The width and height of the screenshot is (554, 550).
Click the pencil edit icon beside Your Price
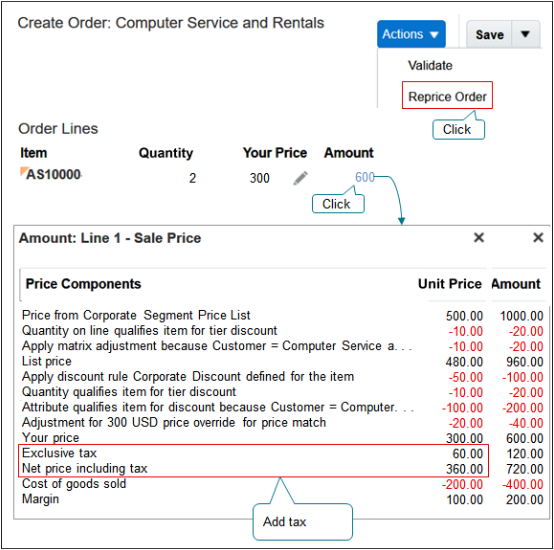pos(300,178)
